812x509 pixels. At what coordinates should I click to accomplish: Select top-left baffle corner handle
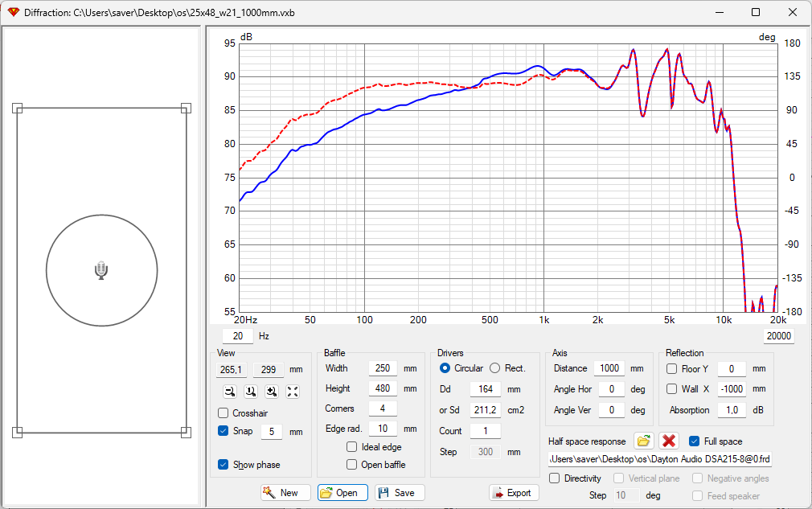17,109
